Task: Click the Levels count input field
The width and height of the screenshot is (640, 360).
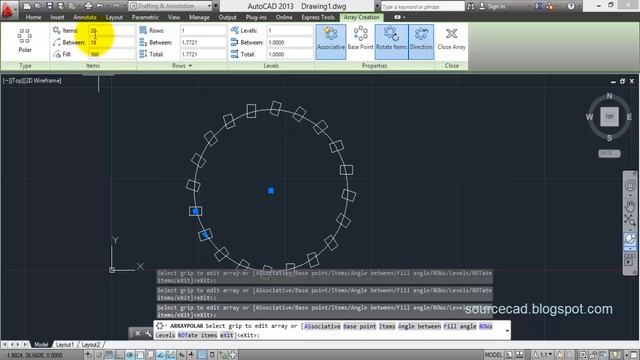Action: pyautogui.click(x=290, y=31)
